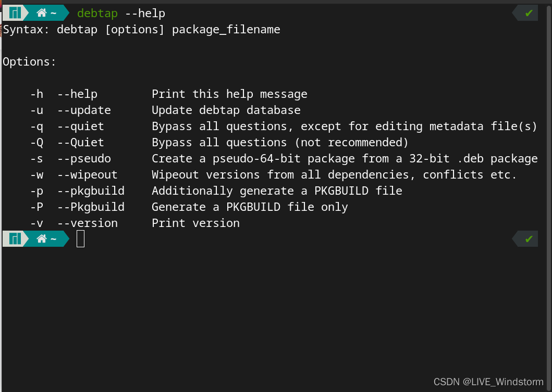The height and width of the screenshot is (392, 552).
Task: Click the --help argument in command line
Action: coord(145,14)
